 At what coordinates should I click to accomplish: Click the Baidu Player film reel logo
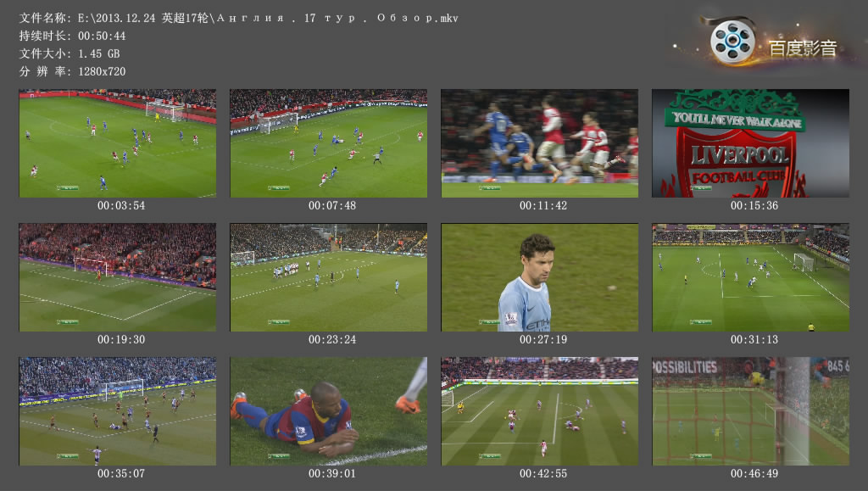click(732, 42)
